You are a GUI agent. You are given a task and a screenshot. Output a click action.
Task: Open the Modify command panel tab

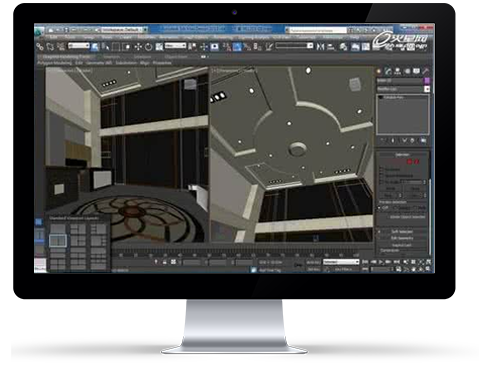[388, 71]
